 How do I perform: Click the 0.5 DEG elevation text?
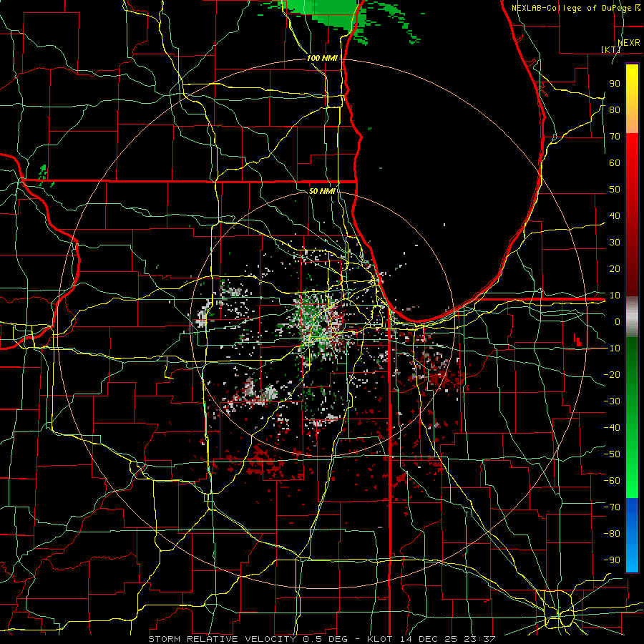[326, 639]
